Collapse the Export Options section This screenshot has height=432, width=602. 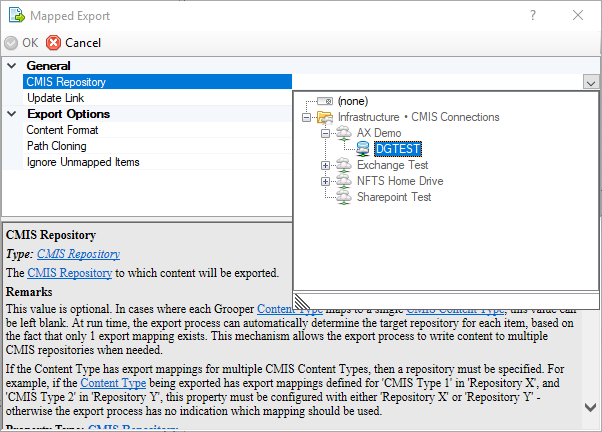[12, 114]
